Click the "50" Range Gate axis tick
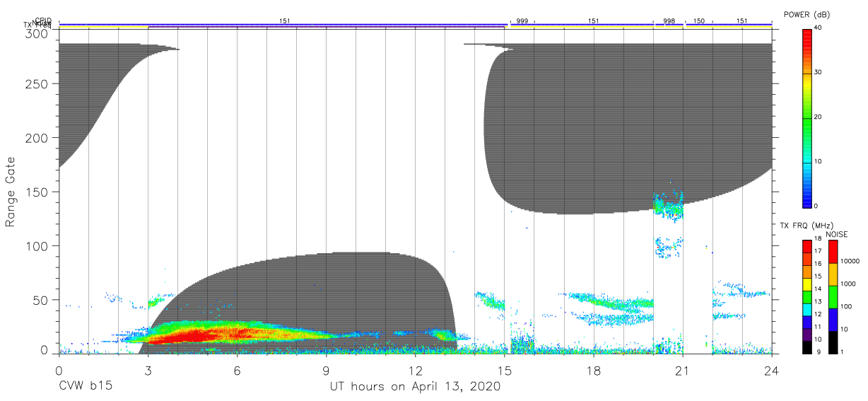The width and height of the screenshot is (868, 401). point(41,300)
